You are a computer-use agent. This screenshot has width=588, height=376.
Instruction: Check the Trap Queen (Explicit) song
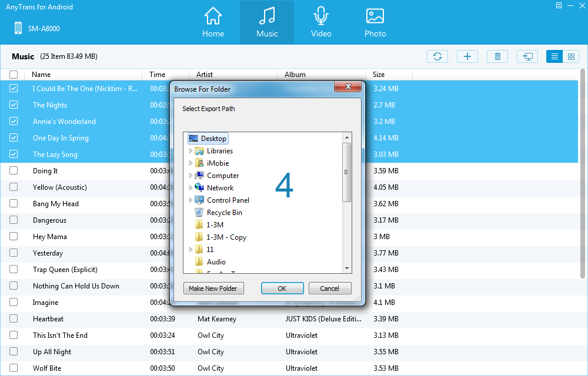pos(14,269)
